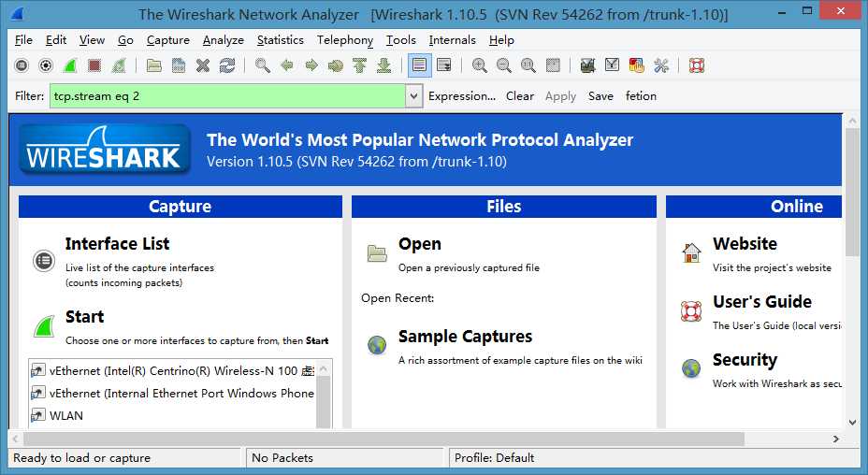Open preferences wrench icon in toolbar
This screenshot has width=868, height=475.
tap(661, 65)
